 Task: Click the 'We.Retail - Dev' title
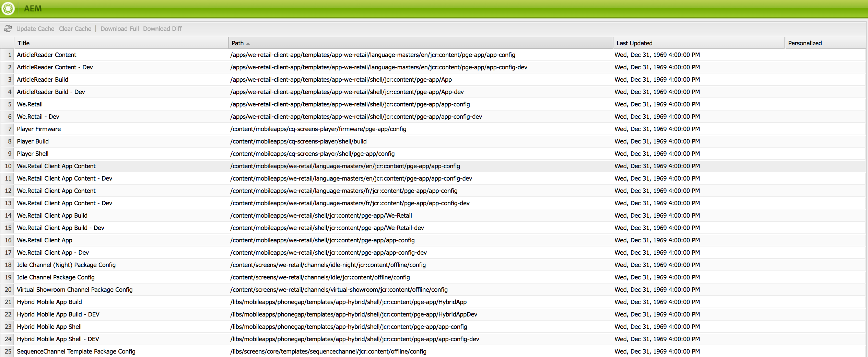(x=38, y=117)
